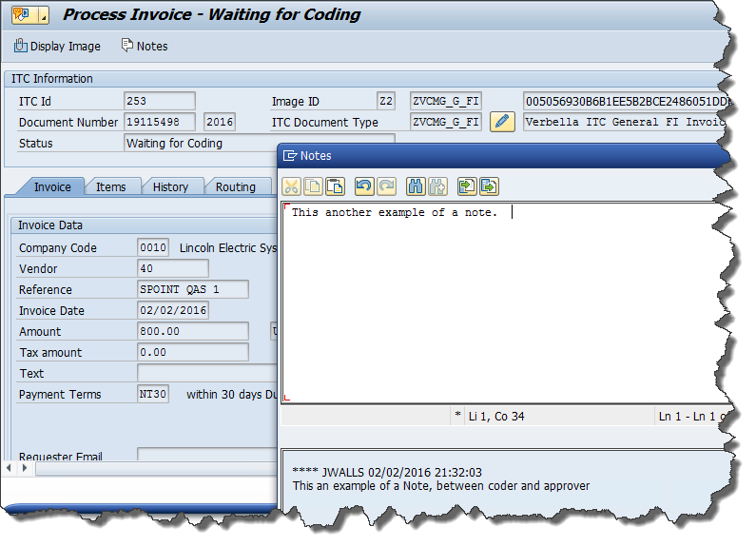The image size is (756, 547).
Task: Open Notes from the application toolbar
Action: (145, 47)
